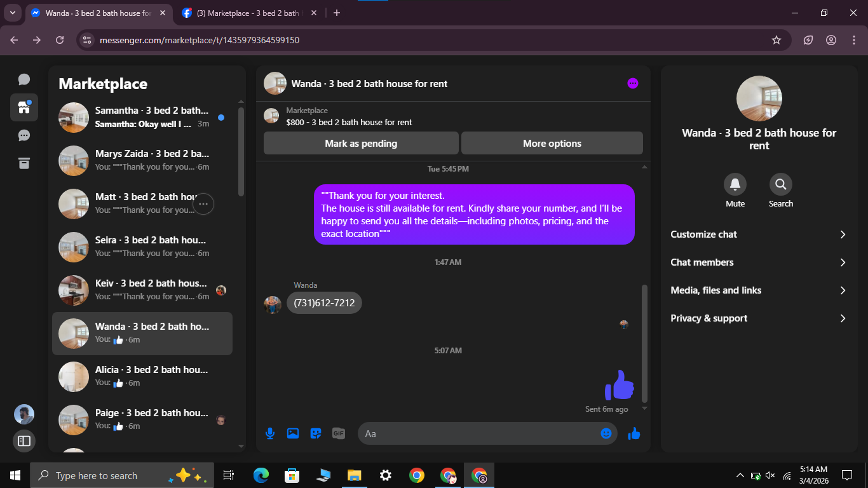Send a like with the thumbs-up icon
This screenshot has width=868, height=488.
[x=634, y=433]
